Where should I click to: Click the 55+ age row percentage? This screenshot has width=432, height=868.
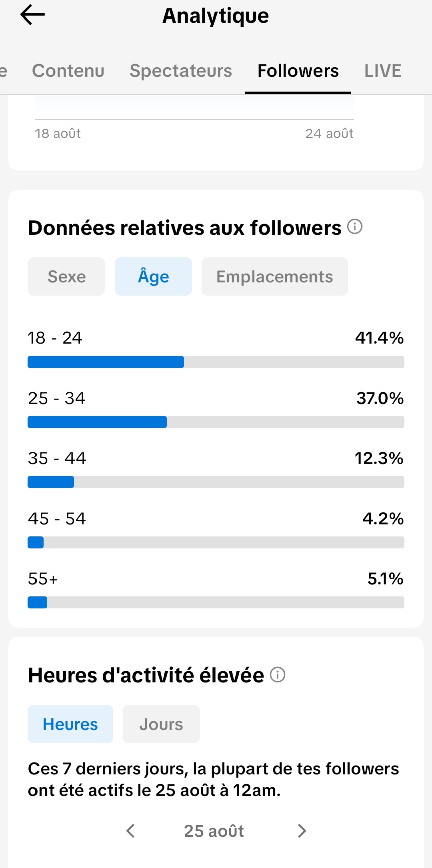(x=385, y=579)
